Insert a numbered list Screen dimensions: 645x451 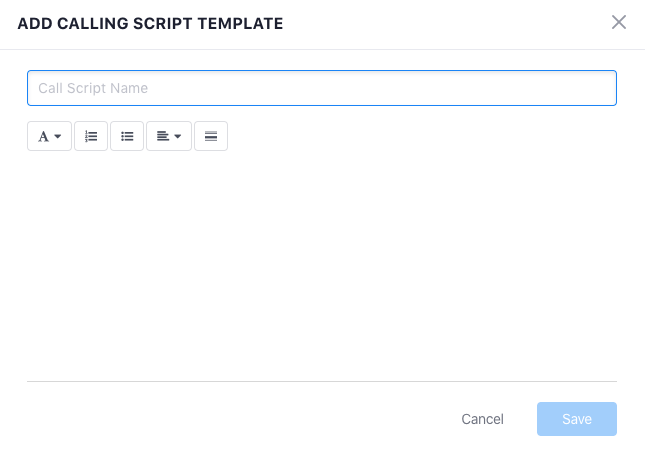click(91, 136)
